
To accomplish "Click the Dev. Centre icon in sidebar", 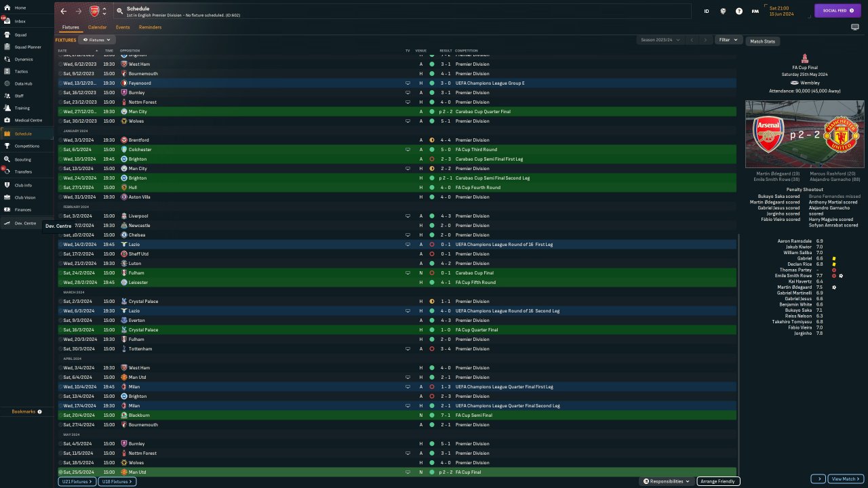I will 7,223.
